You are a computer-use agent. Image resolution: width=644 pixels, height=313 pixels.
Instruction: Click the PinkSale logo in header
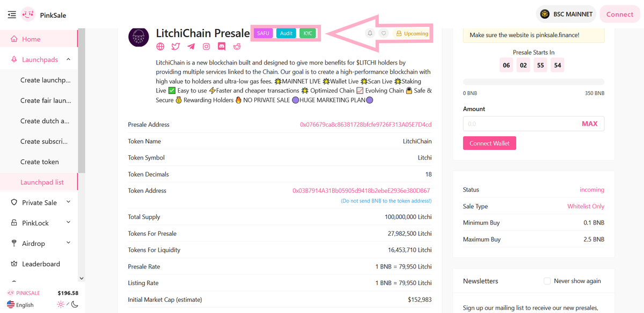(x=28, y=14)
